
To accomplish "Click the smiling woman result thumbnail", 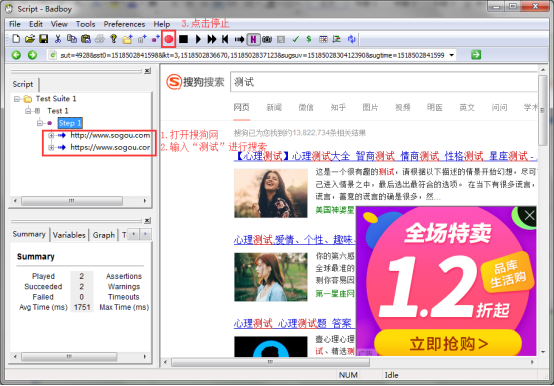I will tap(271, 193).
